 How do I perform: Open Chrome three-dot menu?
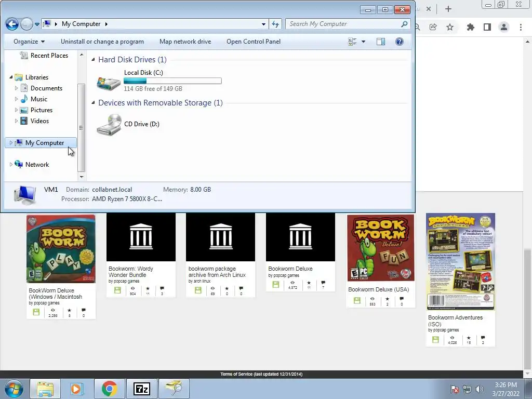click(521, 27)
